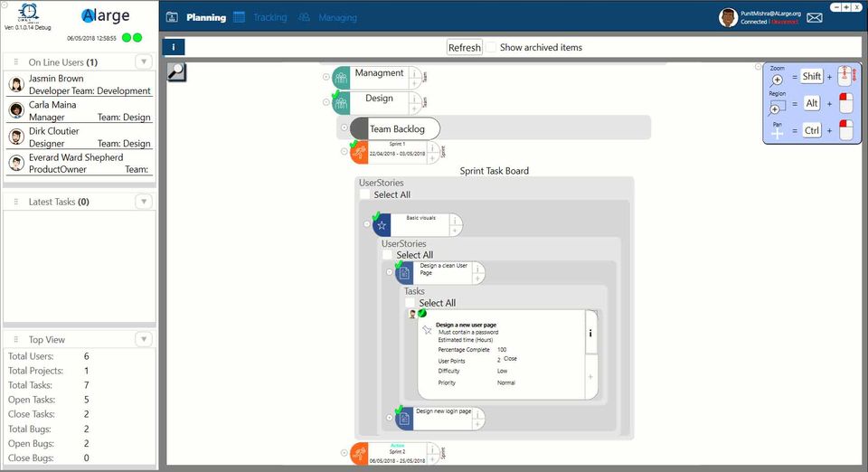Select Carla Maina in online users
Image resolution: width=868 pixels, height=472 pixels.
click(80, 110)
